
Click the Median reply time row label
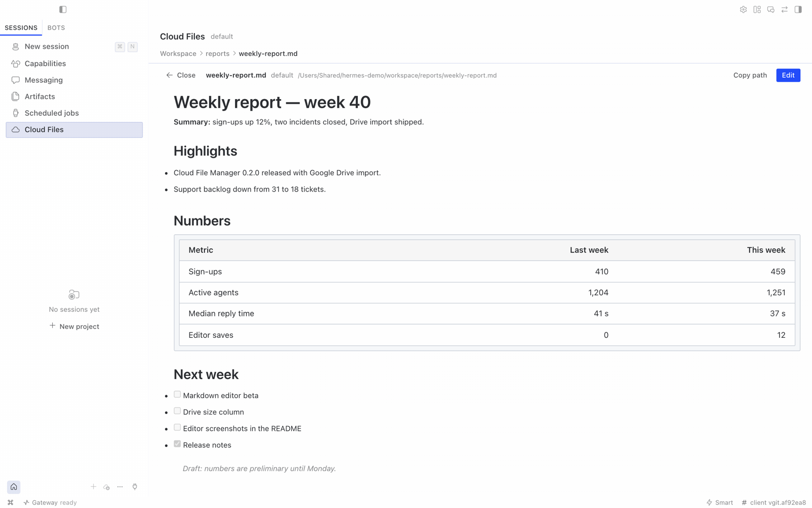pyautogui.click(x=221, y=313)
